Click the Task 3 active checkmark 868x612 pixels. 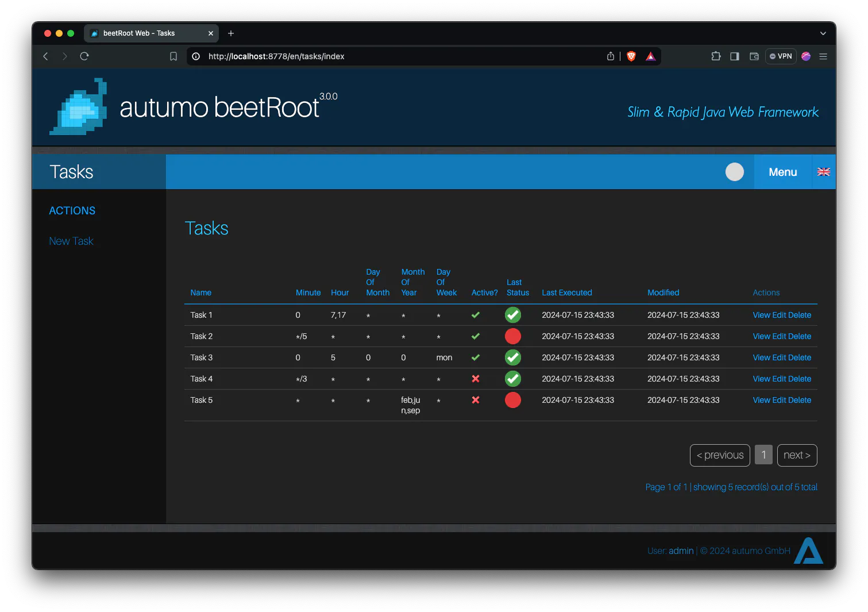476,357
